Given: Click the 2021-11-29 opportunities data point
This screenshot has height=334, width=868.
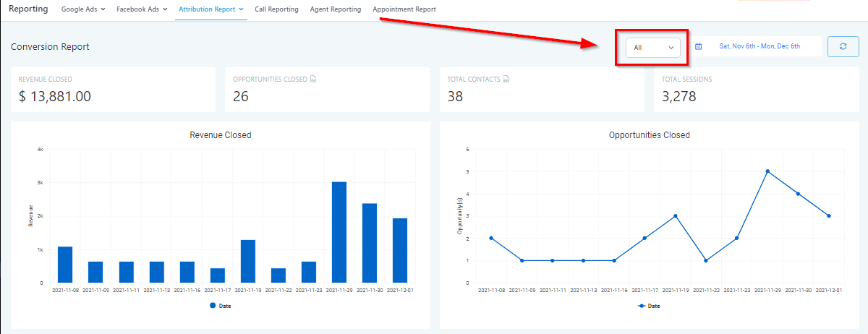Looking at the screenshot, I should (x=767, y=171).
